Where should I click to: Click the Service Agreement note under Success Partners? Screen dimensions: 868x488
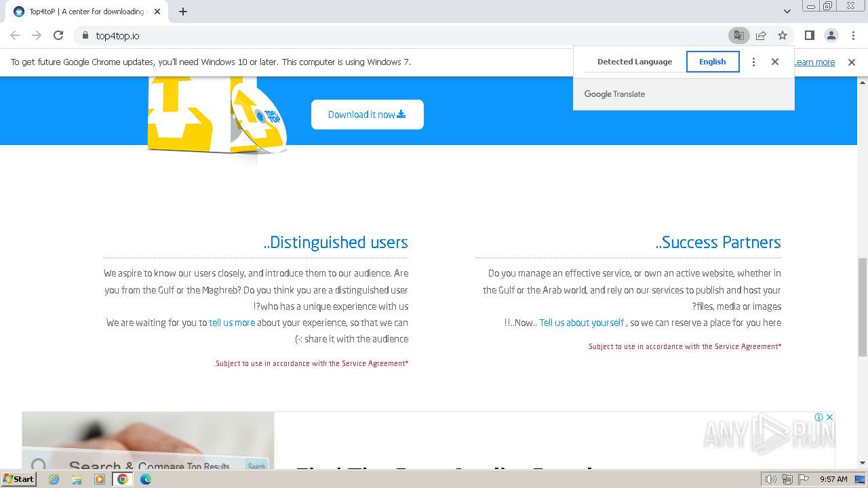pyautogui.click(x=684, y=346)
